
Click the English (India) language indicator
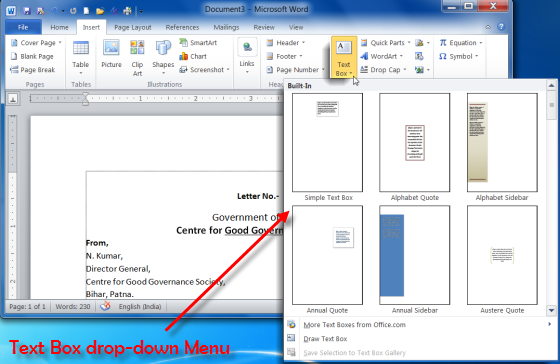point(140,306)
